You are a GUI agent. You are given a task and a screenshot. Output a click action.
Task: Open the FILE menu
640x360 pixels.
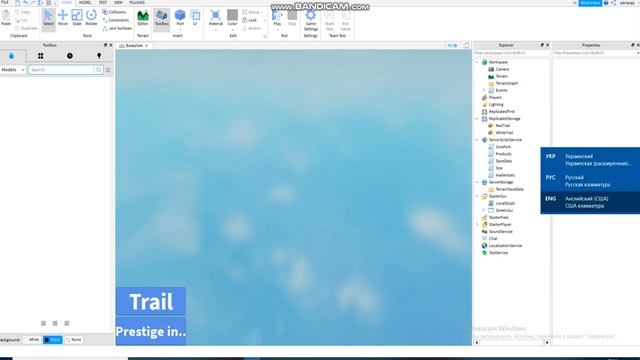pos(5,2)
